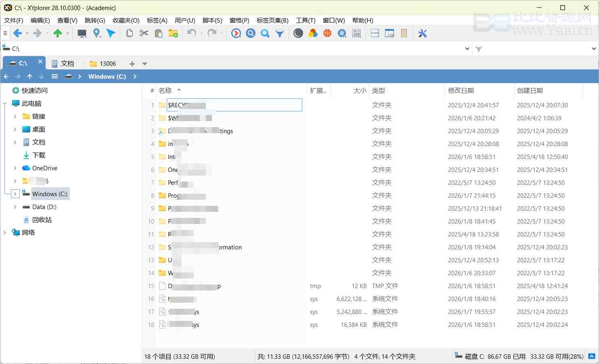Viewport: 599px width, 364px height.
Task: Open the Configuration wrench icon
Action: (x=422, y=33)
